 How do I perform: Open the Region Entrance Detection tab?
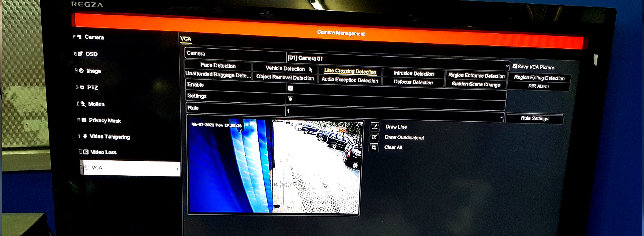(x=476, y=76)
